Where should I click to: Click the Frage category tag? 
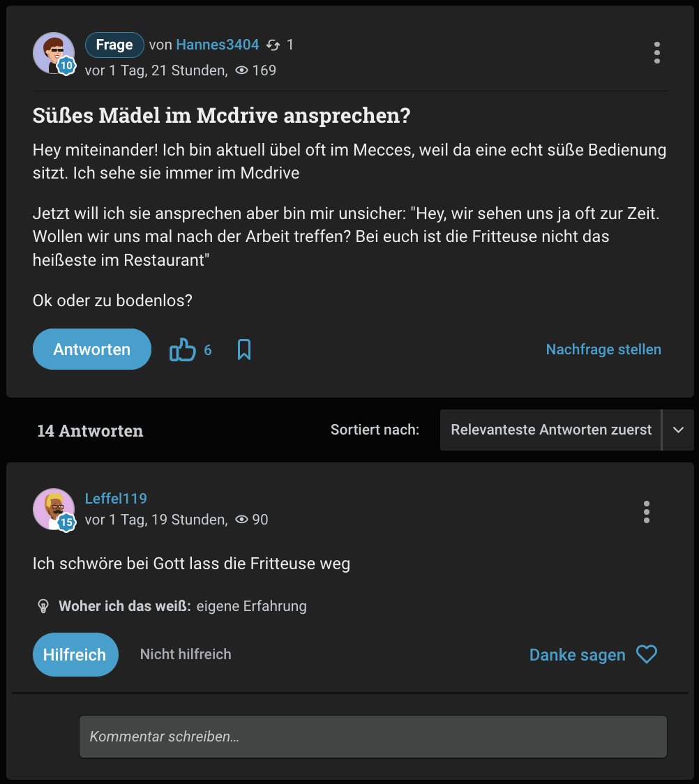point(114,45)
